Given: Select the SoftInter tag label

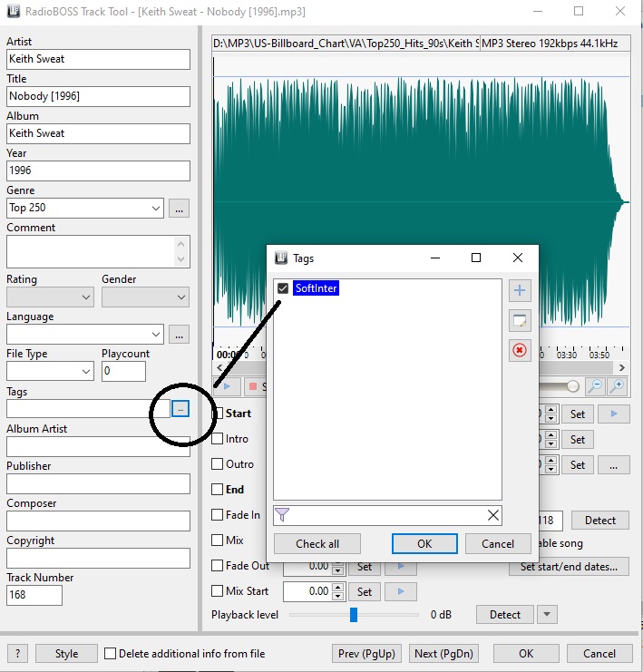Looking at the screenshot, I should [x=316, y=288].
